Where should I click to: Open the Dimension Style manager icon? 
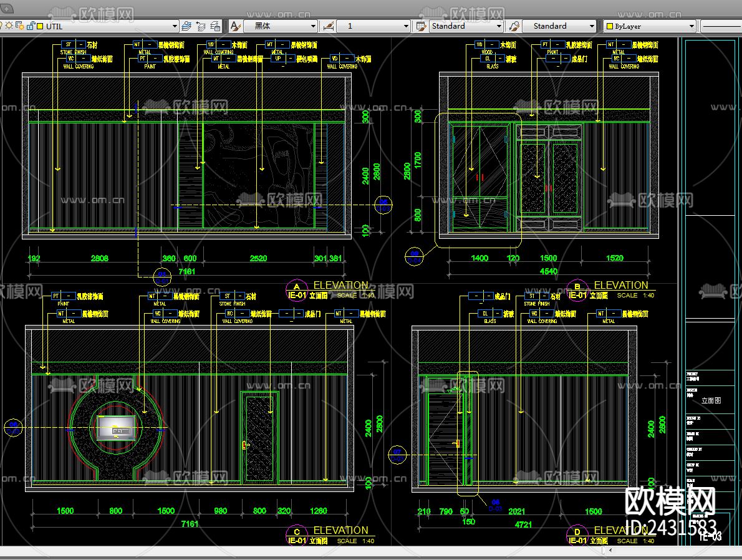pos(328,26)
